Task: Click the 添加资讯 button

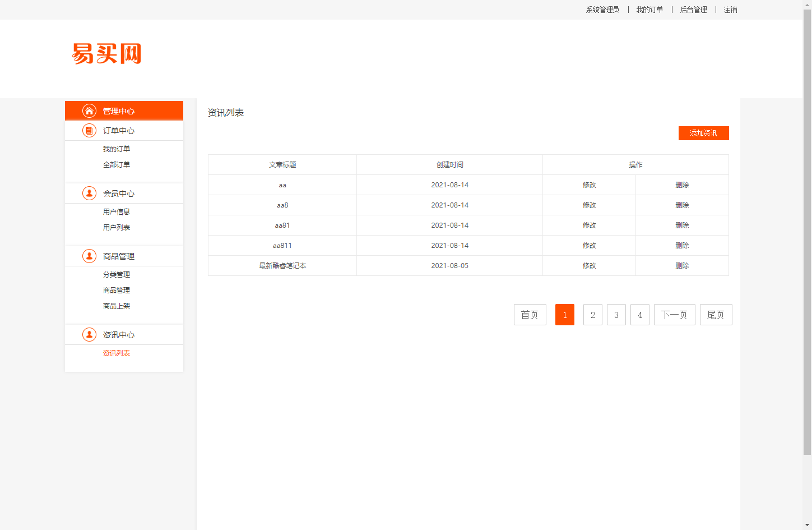Action: point(703,133)
